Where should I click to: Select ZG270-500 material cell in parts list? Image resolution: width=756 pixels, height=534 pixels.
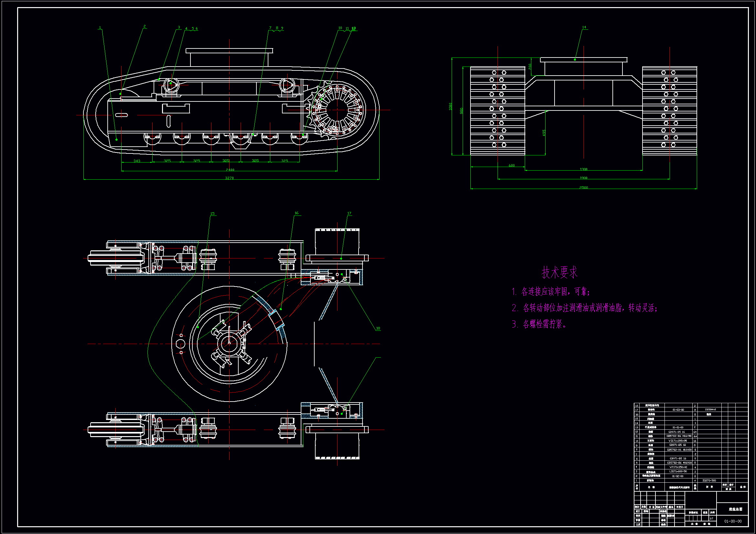point(709,480)
